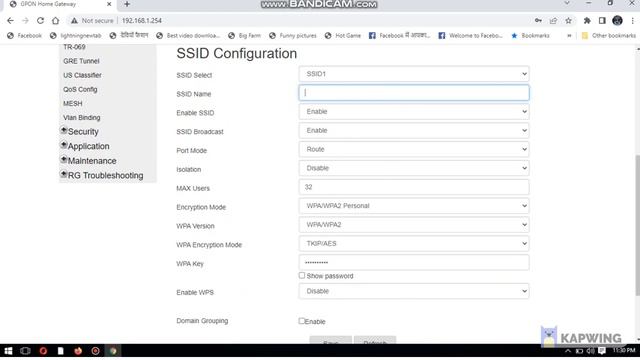Viewport: 640px width, 360px height.
Task: Click the share page icon
Action: click(x=553, y=20)
